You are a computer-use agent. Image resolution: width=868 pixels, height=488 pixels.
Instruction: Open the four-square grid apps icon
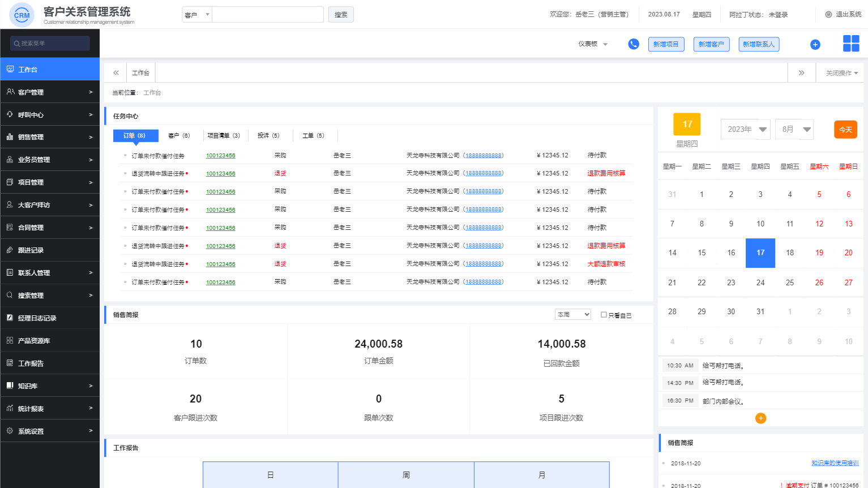pos(851,44)
